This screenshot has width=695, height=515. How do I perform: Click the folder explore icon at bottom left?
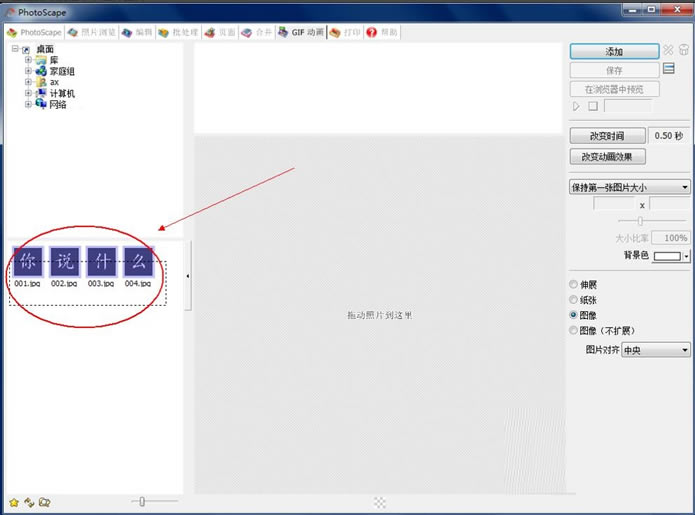[44, 502]
